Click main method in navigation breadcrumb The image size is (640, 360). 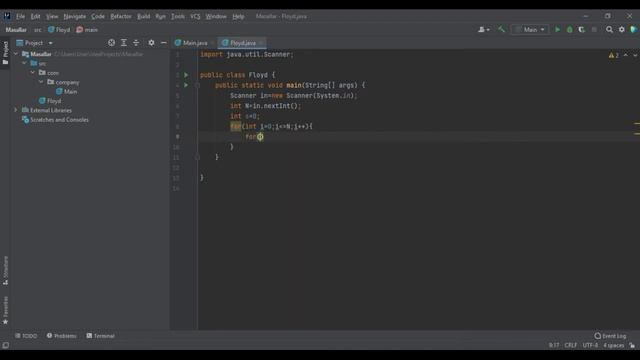(x=87, y=30)
